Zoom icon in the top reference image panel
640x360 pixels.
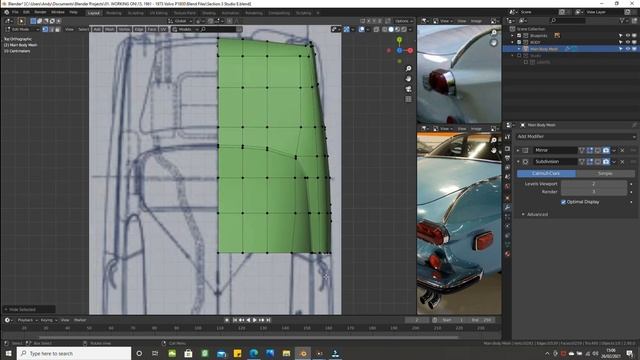[x=494, y=33]
